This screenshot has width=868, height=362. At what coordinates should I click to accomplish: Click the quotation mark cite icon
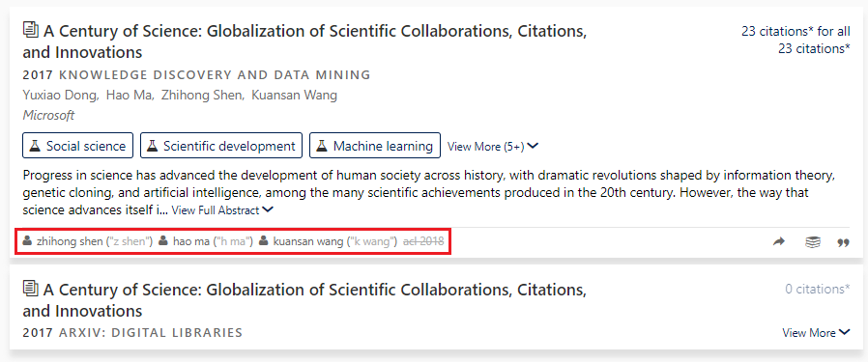pyautogui.click(x=843, y=242)
